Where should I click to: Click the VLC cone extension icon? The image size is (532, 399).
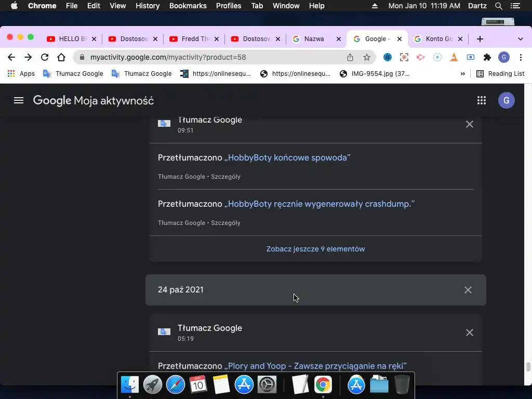click(454, 57)
